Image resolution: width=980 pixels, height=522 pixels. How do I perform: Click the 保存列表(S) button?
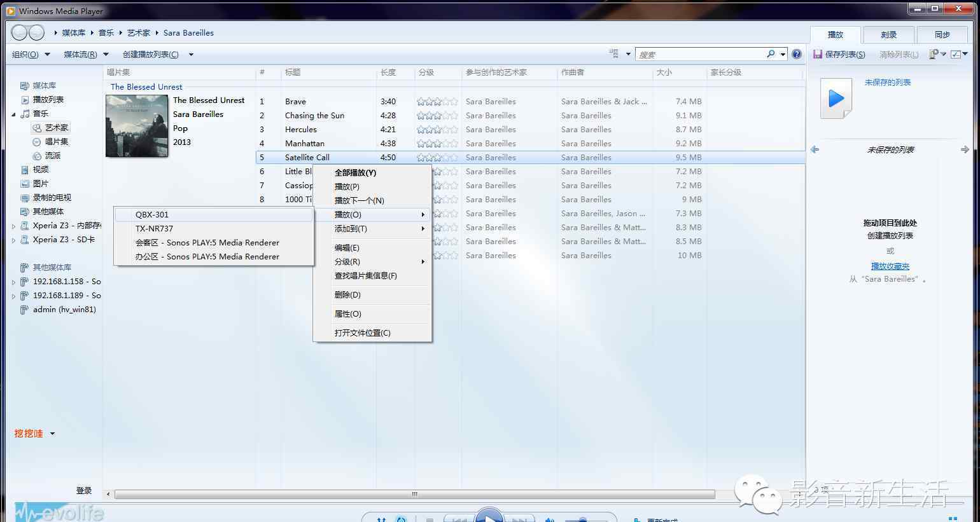(839, 54)
